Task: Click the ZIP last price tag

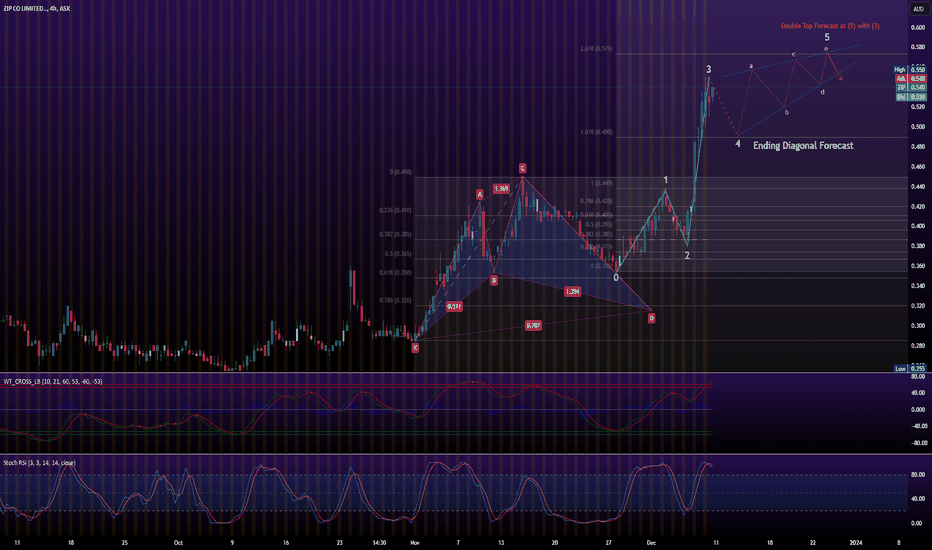Action: click(911, 87)
